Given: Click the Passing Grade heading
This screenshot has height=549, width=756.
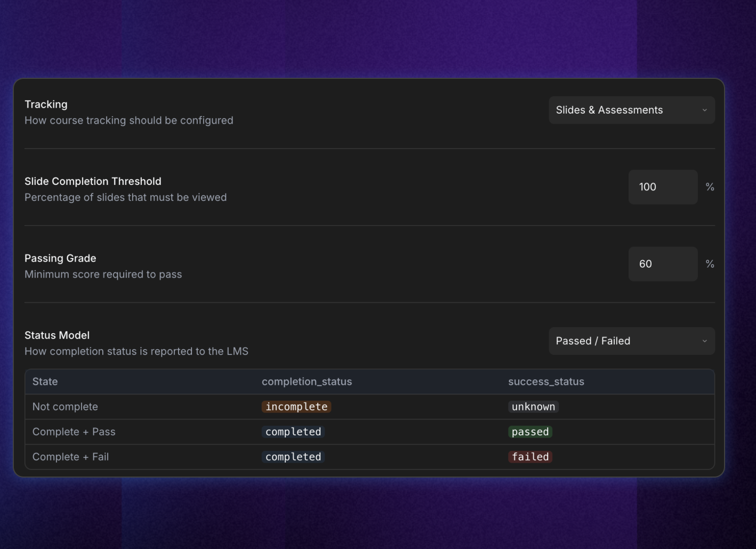Looking at the screenshot, I should (60, 259).
